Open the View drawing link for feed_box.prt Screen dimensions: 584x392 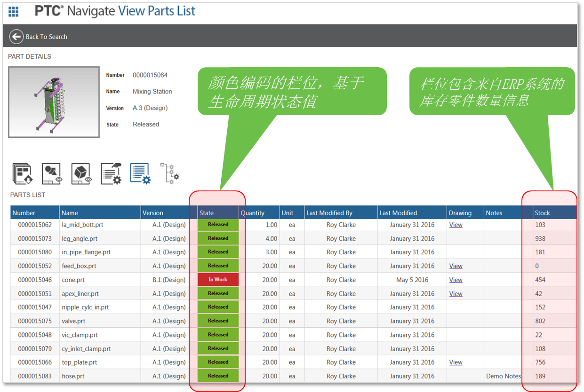click(456, 266)
